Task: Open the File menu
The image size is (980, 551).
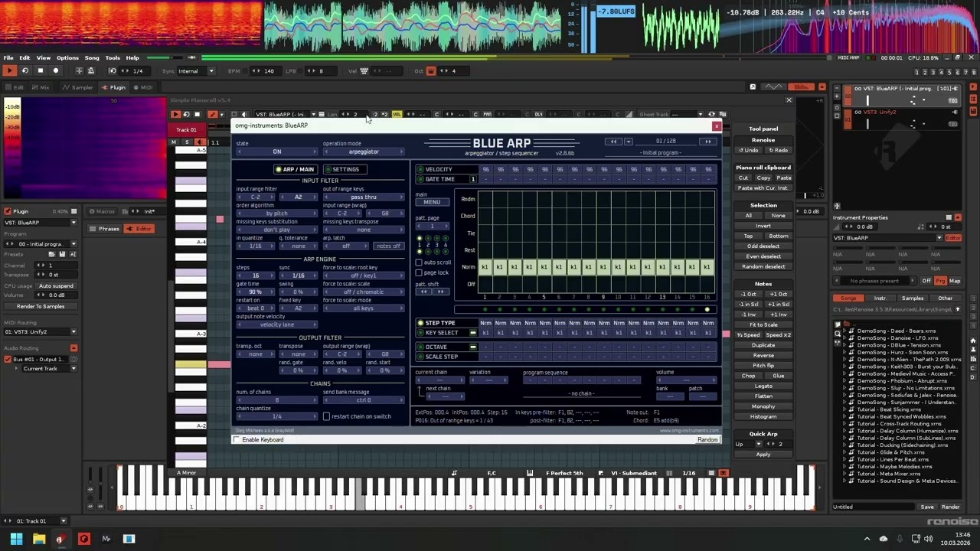Action: [8, 58]
